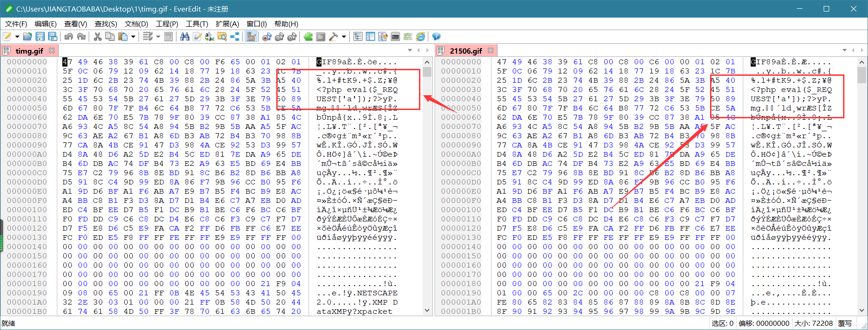Redo the last edit
The image size is (868, 330).
[x=81, y=37]
